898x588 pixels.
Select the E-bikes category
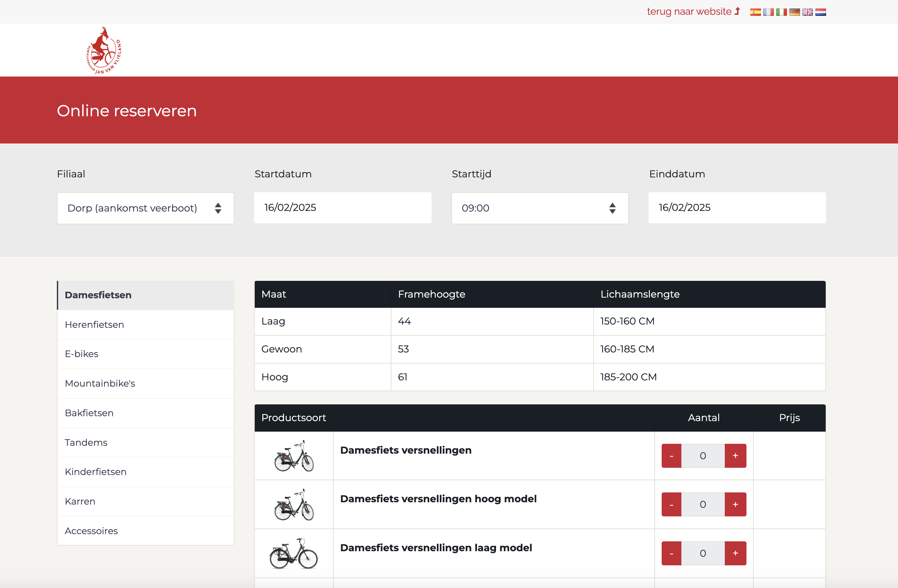[x=82, y=354]
